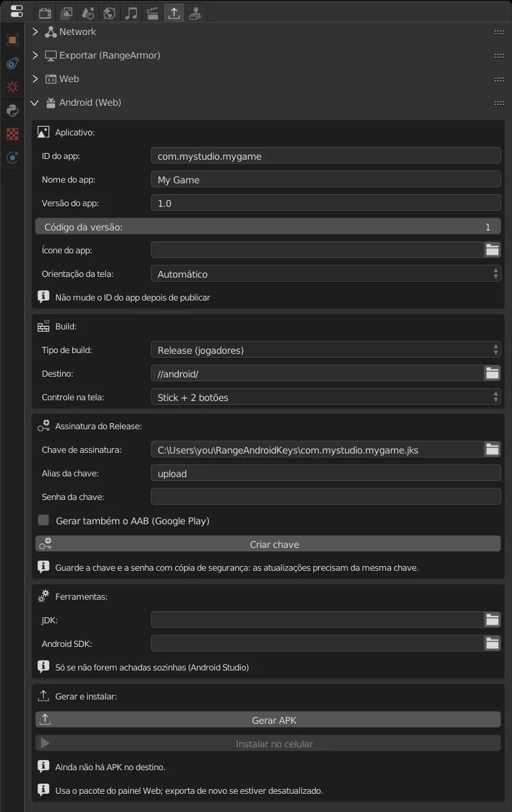Edit the Alias da chave field
Viewport: 512px width, 812px height.
326,473
